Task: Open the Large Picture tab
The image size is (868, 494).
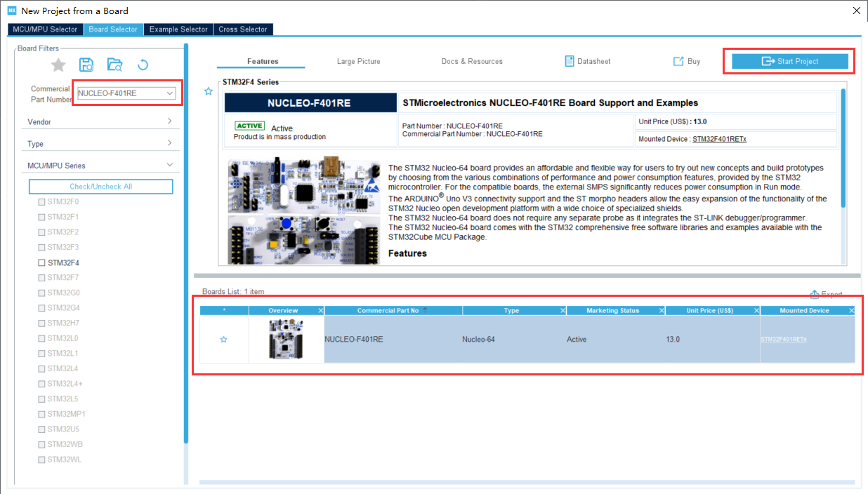Action: [358, 61]
